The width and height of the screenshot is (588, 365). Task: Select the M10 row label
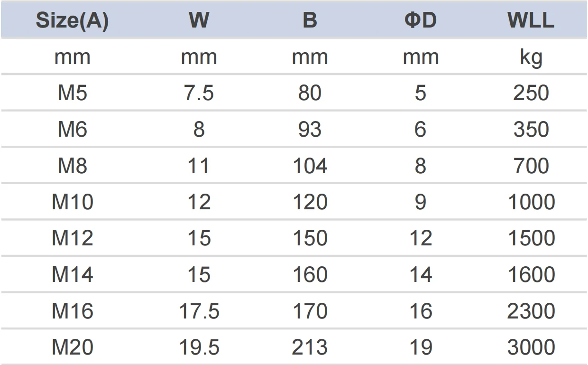click(x=72, y=203)
